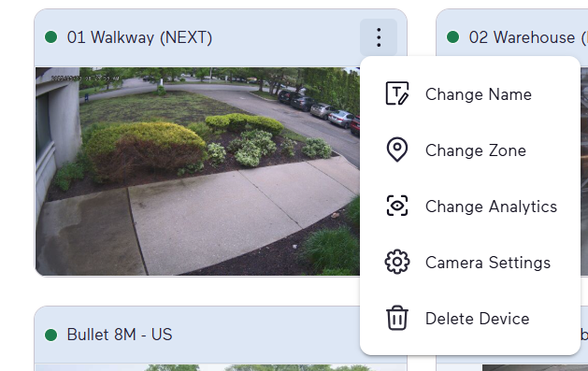Viewport: 588px width, 371px height.
Task: Choose Change Zone from the menu
Action: [470, 150]
